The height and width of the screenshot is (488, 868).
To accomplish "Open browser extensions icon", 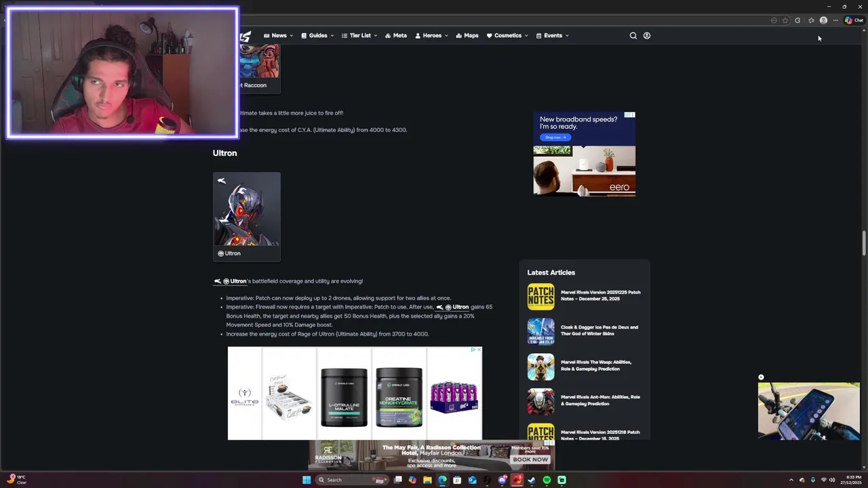I will pyautogui.click(x=798, y=20).
